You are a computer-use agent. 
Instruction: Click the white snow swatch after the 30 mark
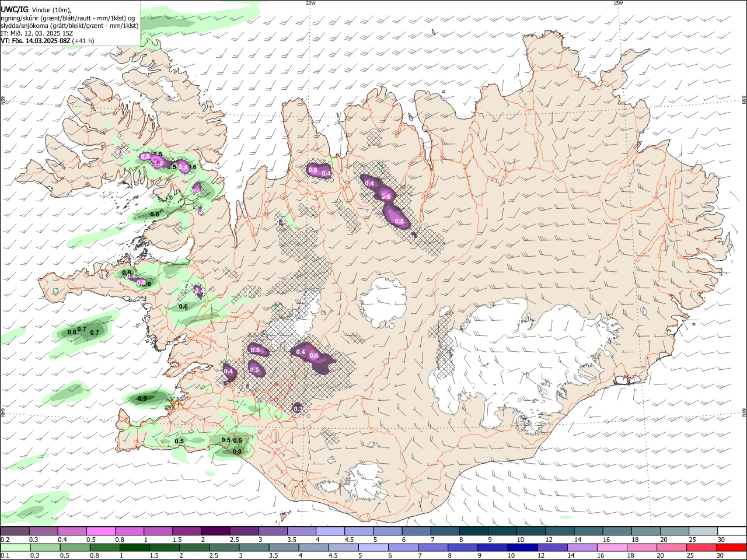(x=731, y=531)
